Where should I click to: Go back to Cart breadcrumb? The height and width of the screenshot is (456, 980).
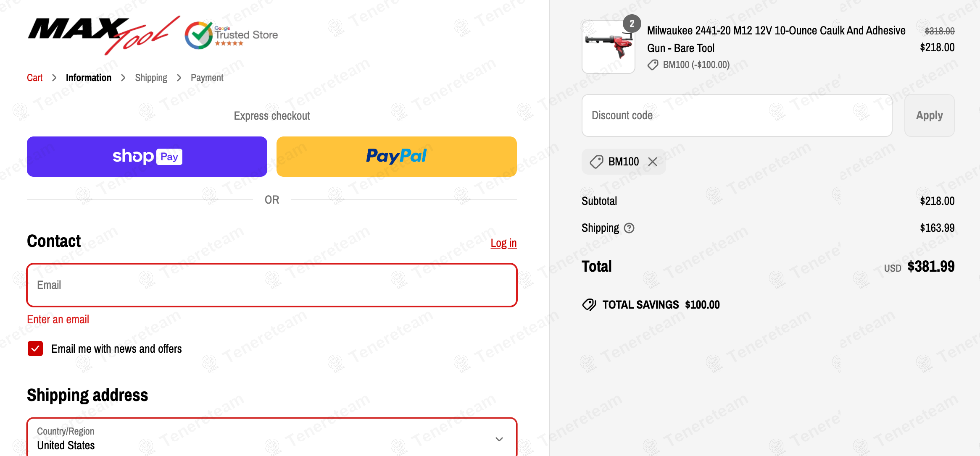pos(35,78)
